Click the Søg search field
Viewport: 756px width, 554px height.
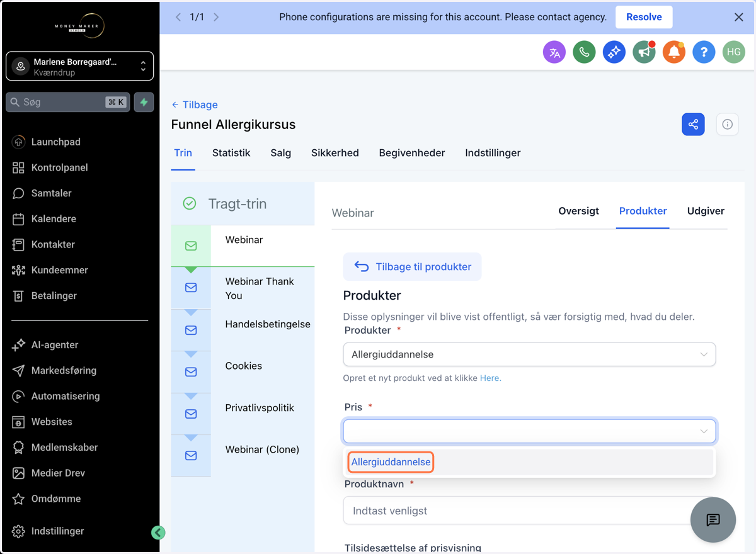pyautogui.click(x=68, y=102)
